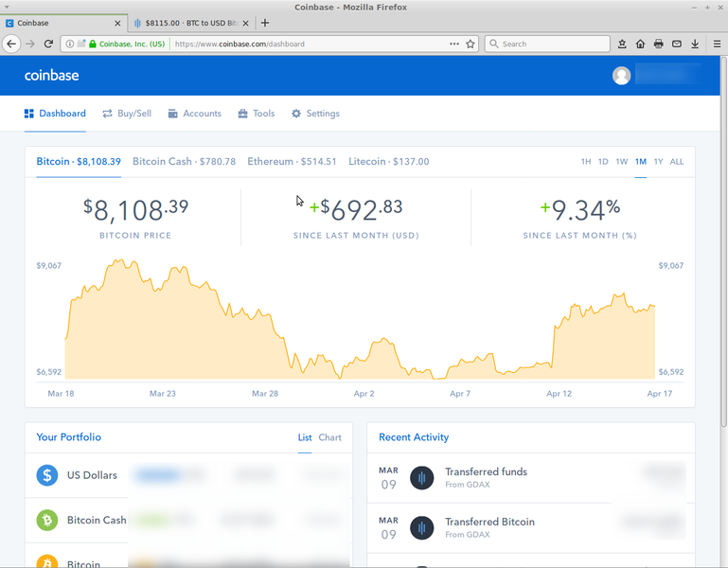Select the 1W chart time range

pos(622,162)
